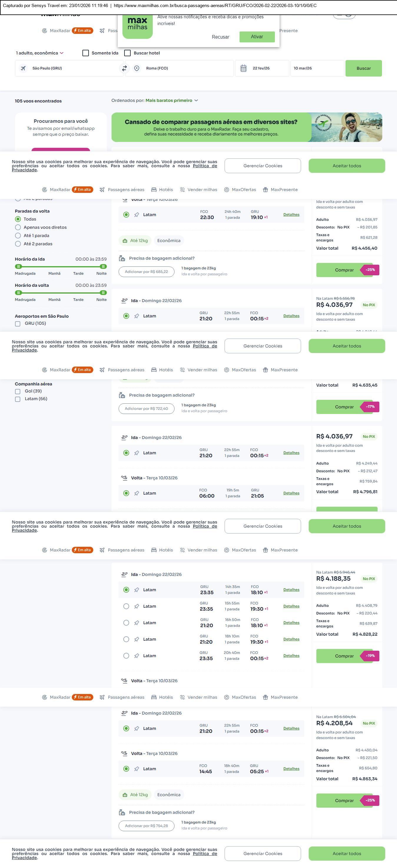
Task: Click the Hotéis bed icon
Action: pos(154,190)
